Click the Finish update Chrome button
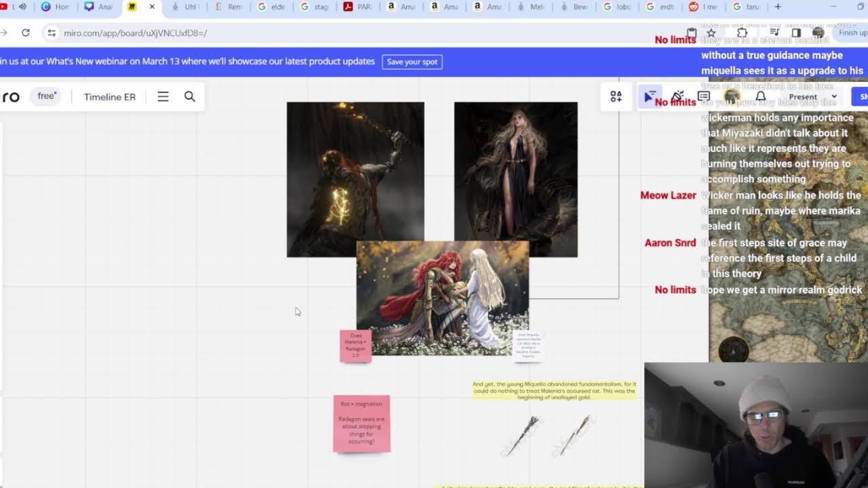The width and height of the screenshot is (868, 488). point(851,33)
